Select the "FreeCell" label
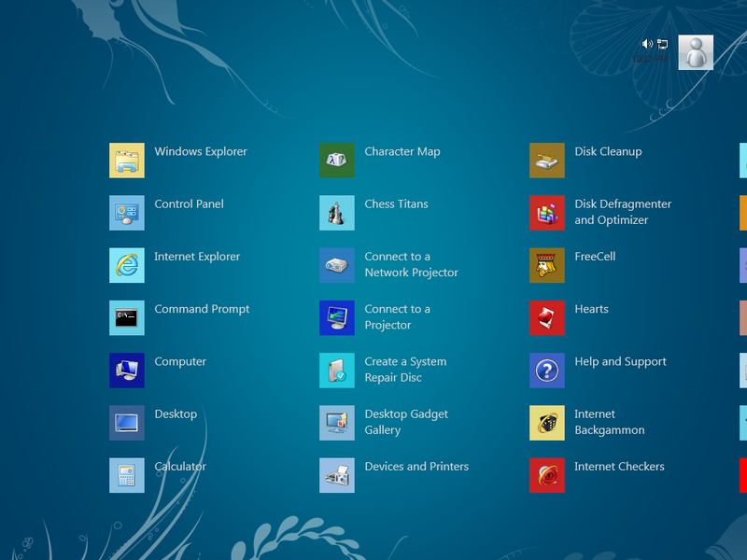The image size is (747, 560). click(595, 256)
